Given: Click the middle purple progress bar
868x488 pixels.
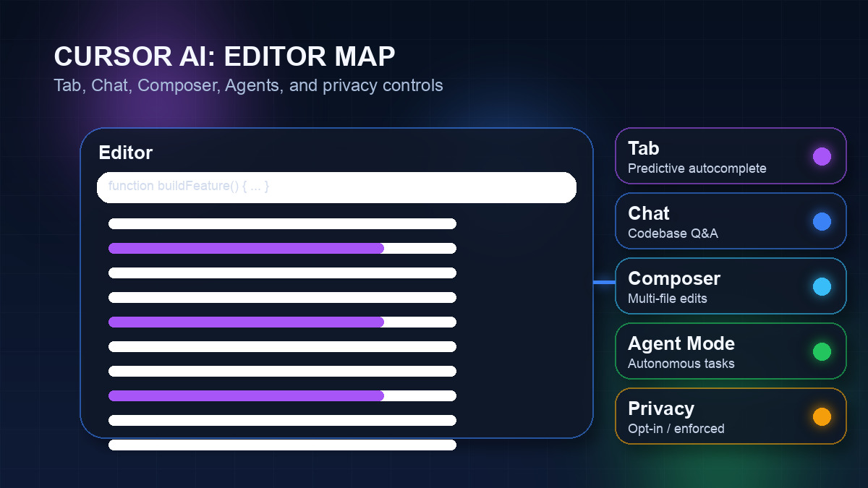Looking at the screenshot, I should 246,322.
